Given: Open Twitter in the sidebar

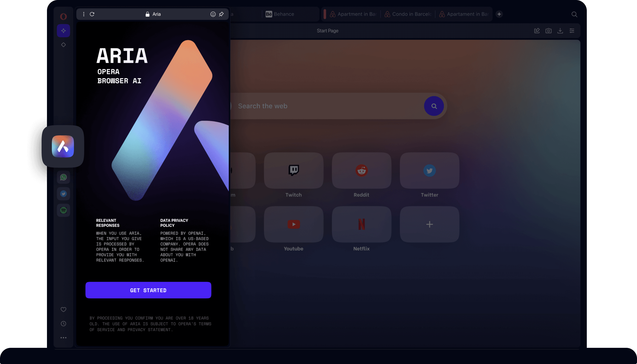Looking at the screenshot, I should [x=63, y=194].
